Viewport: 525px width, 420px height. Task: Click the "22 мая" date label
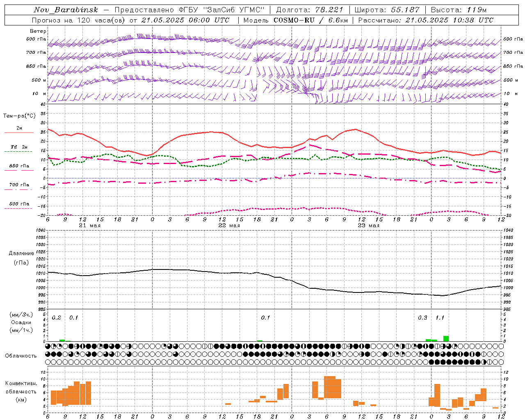tap(229, 226)
